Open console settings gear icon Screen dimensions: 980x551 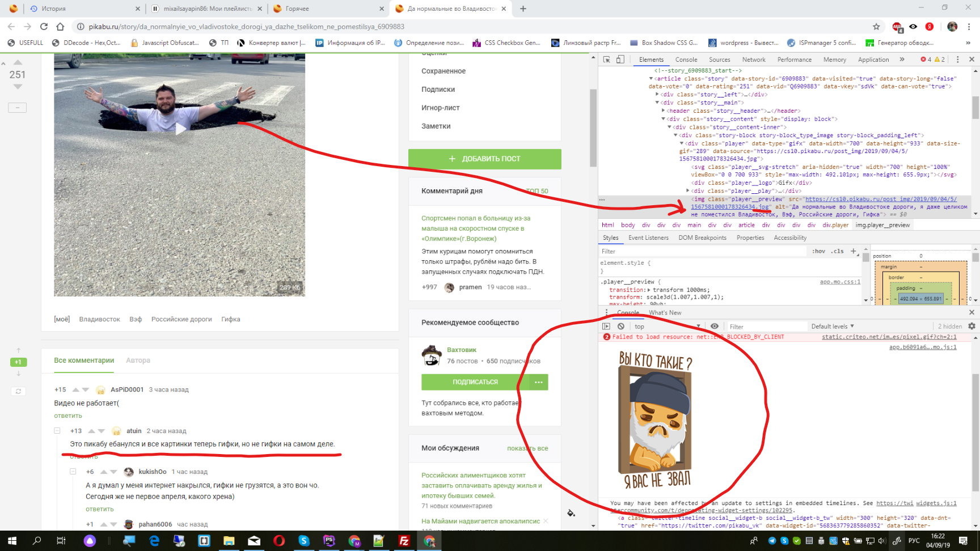(971, 327)
